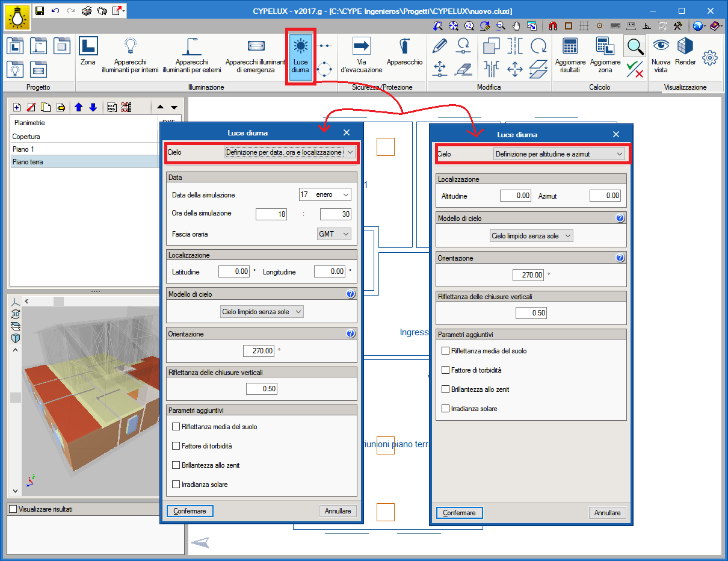Add a new floor plan in Planimetrie toolbar
This screenshot has width=728, height=561.
[17, 107]
